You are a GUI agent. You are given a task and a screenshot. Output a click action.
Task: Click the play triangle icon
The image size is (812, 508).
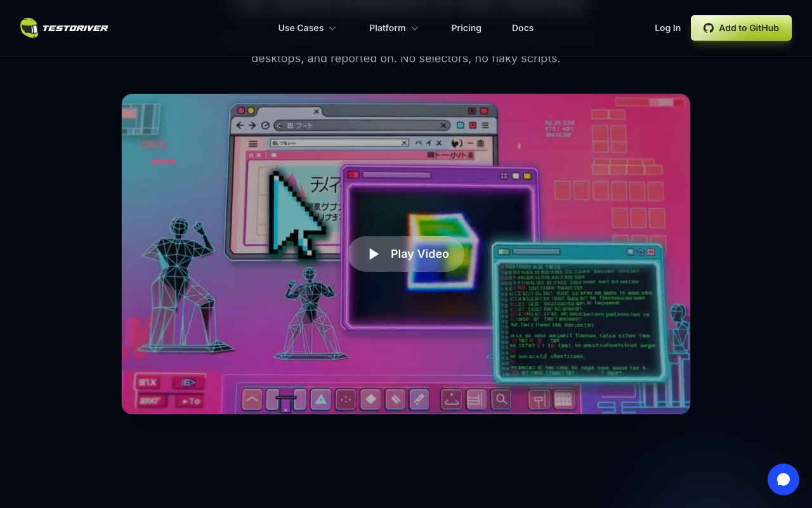tap(374, 254)
